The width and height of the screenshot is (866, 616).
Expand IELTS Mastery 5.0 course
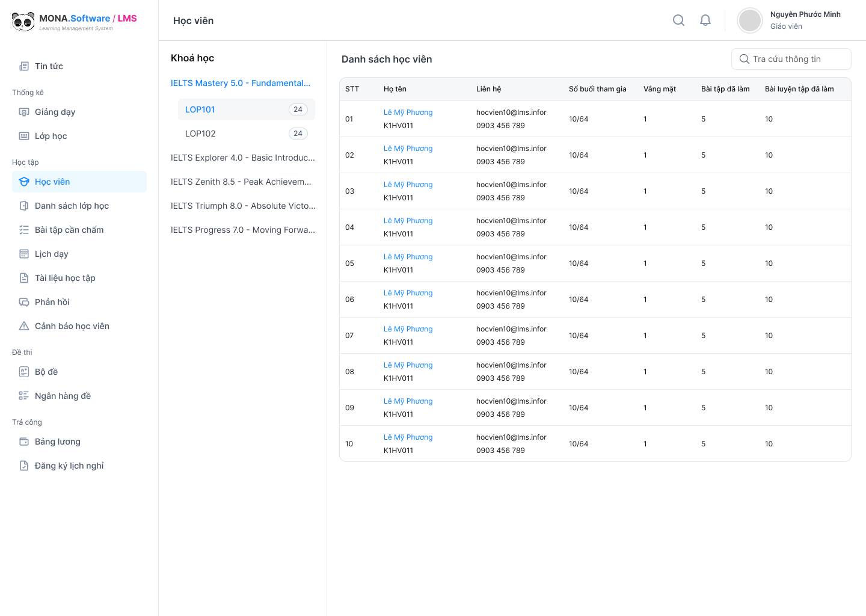(x=241, y=83)
